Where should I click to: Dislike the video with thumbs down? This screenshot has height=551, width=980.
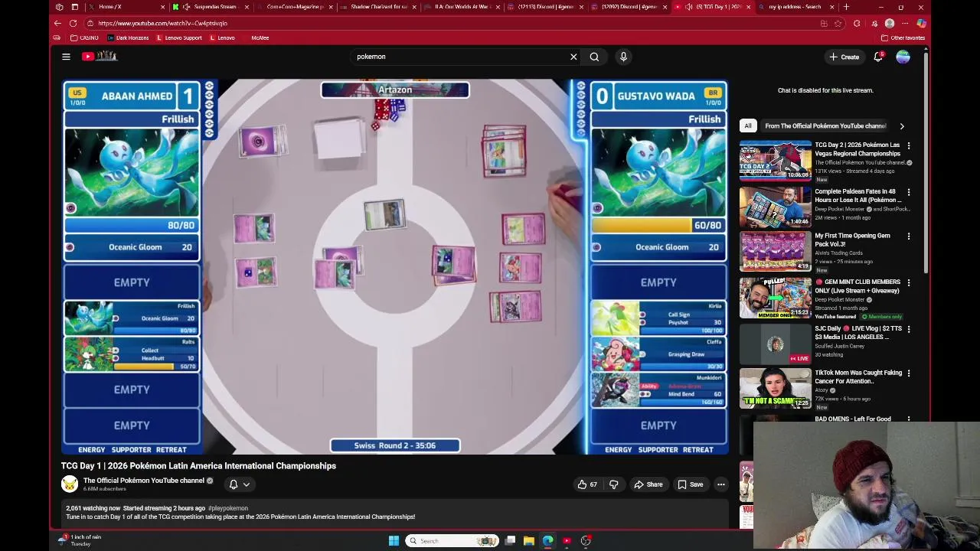click(613, 484)
